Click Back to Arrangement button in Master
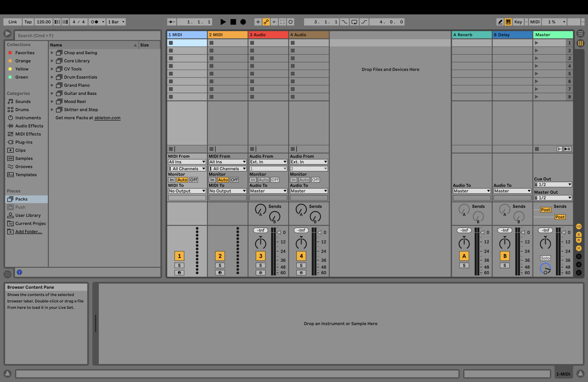The image size is (588, 382). 568,149
